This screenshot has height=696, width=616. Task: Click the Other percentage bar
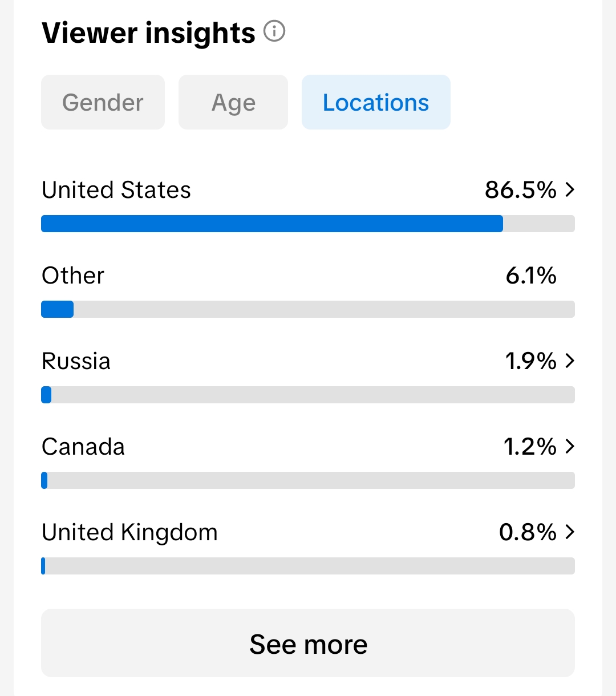click(x=308, y=309)
